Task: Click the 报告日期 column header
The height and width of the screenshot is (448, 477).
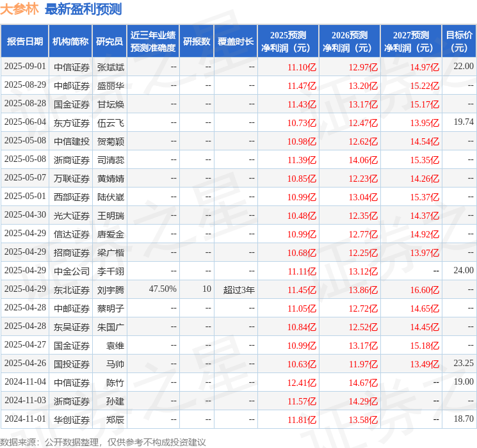Action: (24, 42)
